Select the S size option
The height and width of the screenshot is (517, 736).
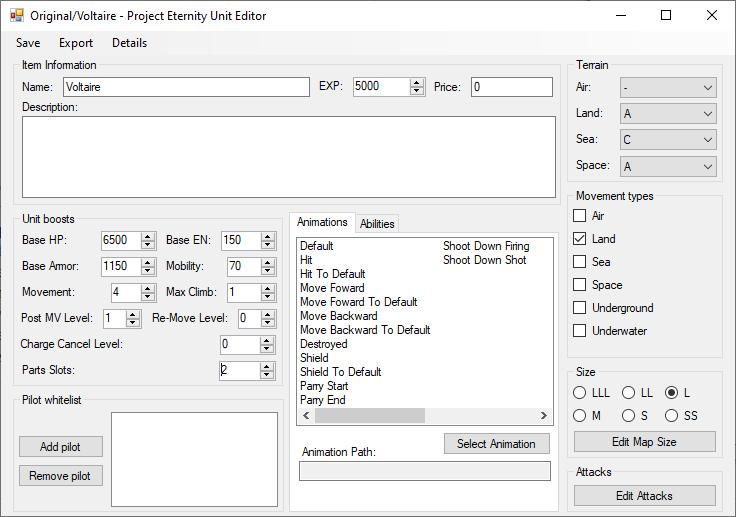pos(629,416)
